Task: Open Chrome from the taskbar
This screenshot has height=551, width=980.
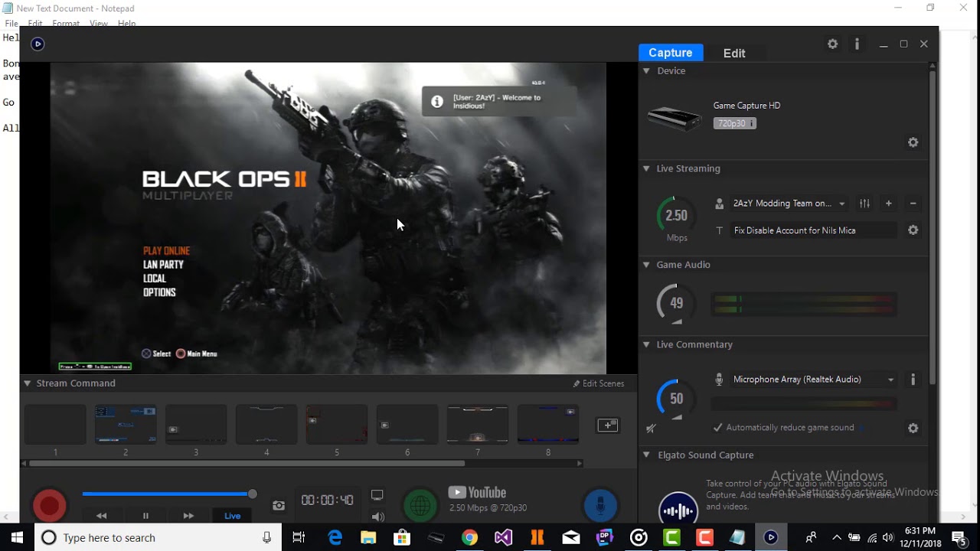Action: click(469, 538)
